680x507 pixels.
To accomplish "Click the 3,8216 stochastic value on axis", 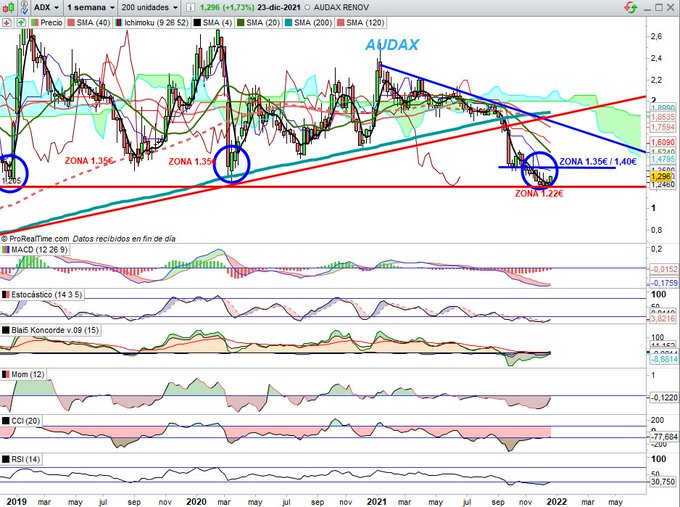I will [x=663, y=319].
